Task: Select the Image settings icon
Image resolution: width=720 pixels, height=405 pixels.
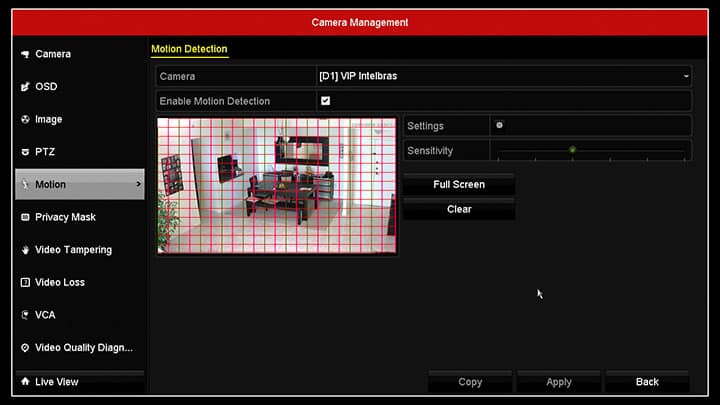Action: (x=25, y=120)
